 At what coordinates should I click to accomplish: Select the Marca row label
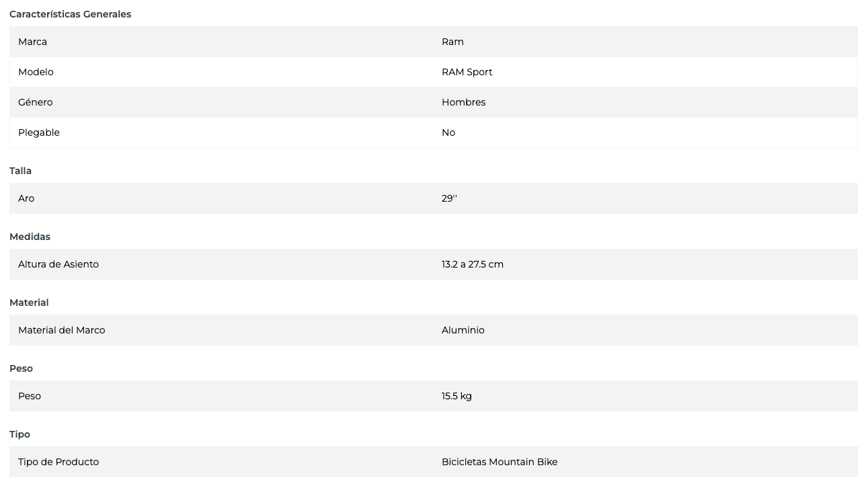pyautogui.click(x=32, y=42)
